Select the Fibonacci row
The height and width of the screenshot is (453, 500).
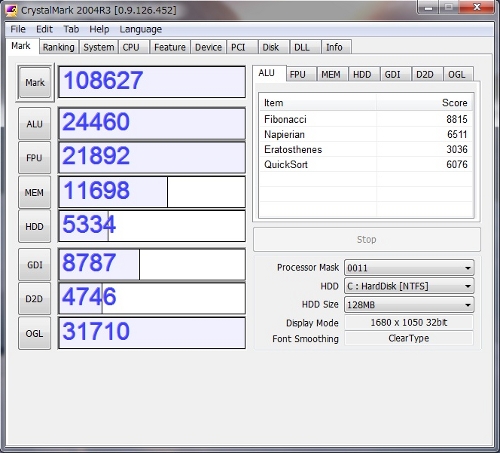[x=366, y=119]
